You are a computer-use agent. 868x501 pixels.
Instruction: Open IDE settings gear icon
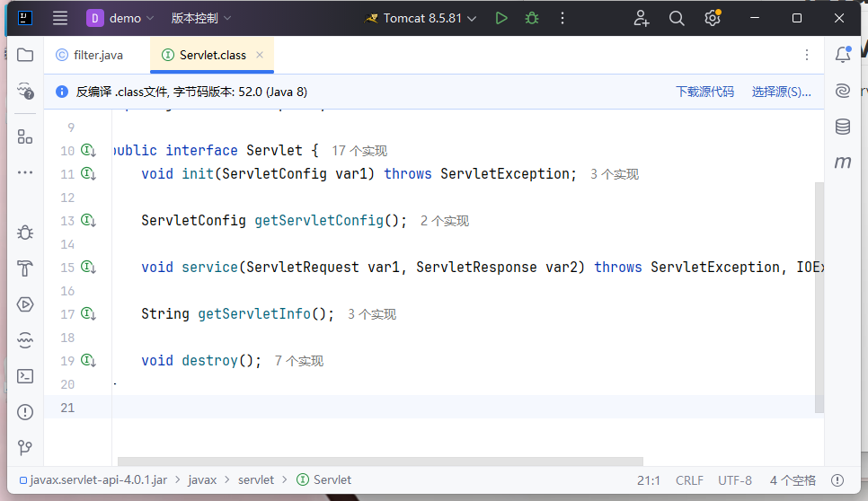click(713, 18)
